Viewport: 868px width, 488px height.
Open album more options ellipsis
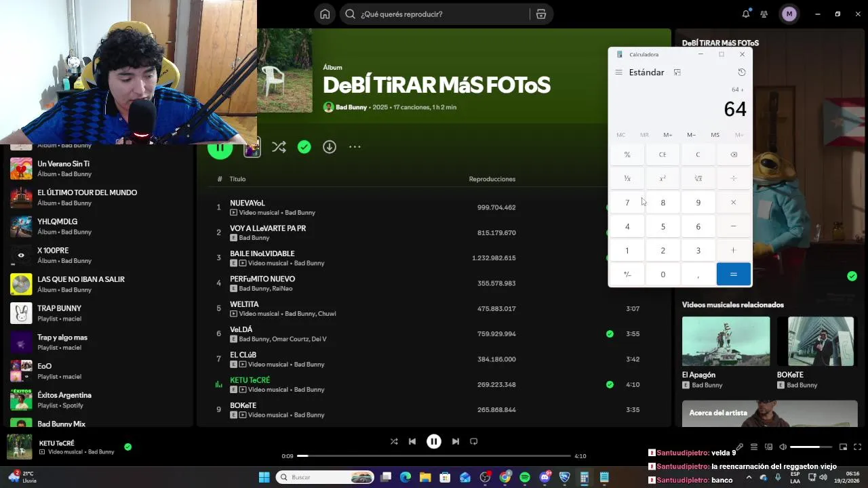click(355, 147)
